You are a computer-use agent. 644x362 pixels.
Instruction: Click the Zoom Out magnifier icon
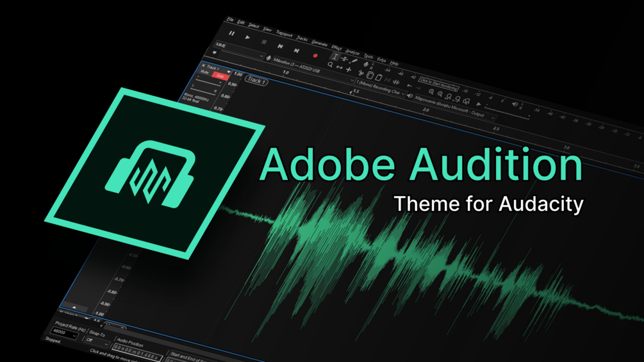click(440, 94)
